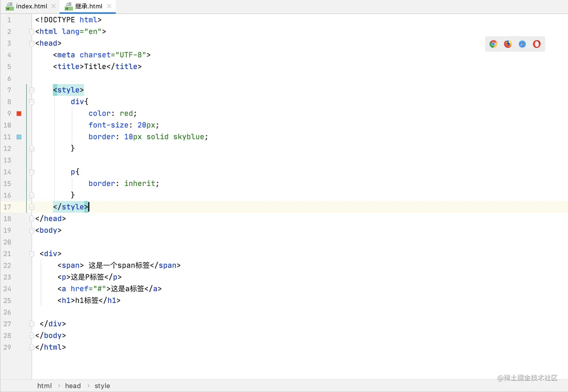
Task: Jump to head in the breadcrumb bar
Action: coord(73,386)
